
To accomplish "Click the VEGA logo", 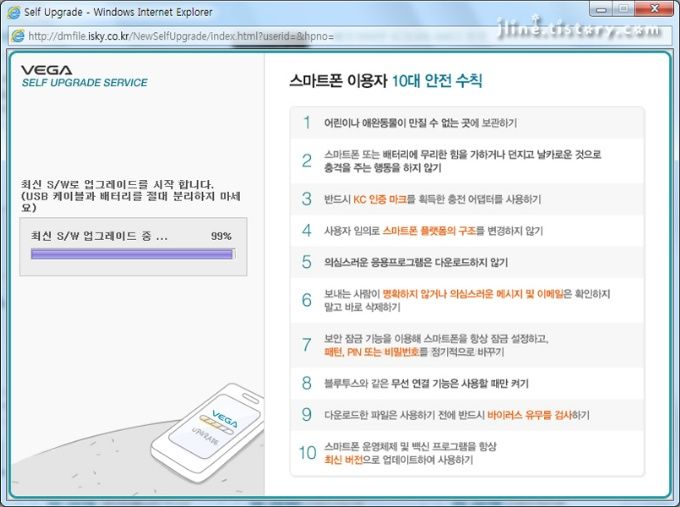I will [47, 70].
